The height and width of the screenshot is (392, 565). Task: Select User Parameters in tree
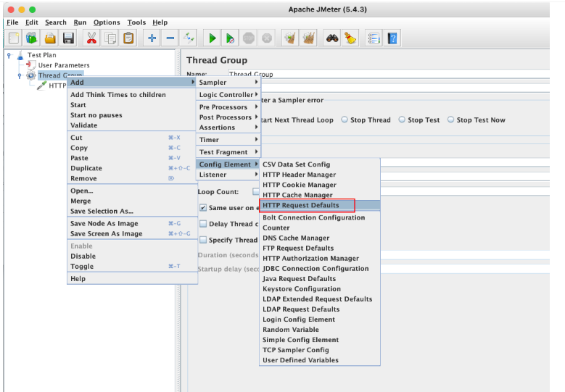pyautogui.click(x=64, y=65)
